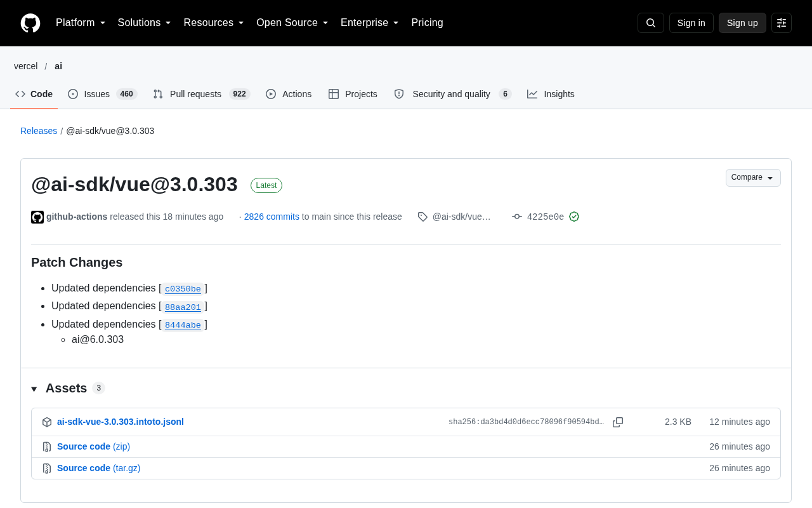Click the archive icon for Source code (tar.gz)
The image size is (812, 508).
[47, 469]
